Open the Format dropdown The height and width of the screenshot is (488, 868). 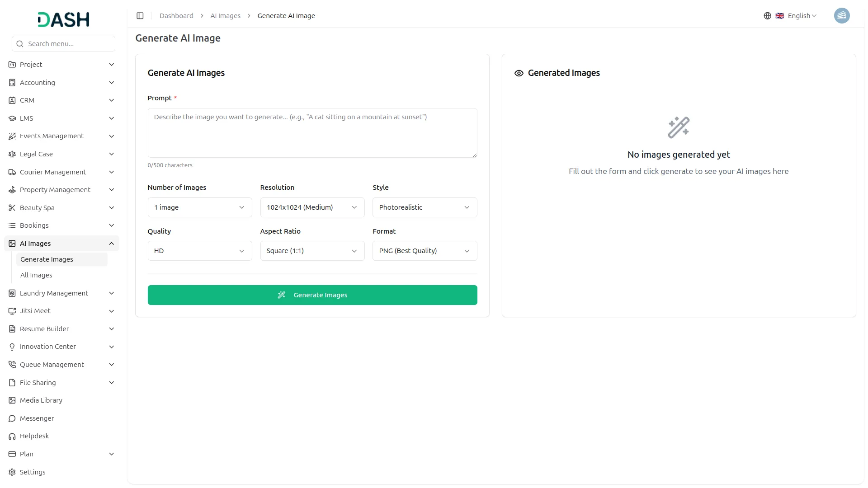pyautogui.click(x=425, y=251)
